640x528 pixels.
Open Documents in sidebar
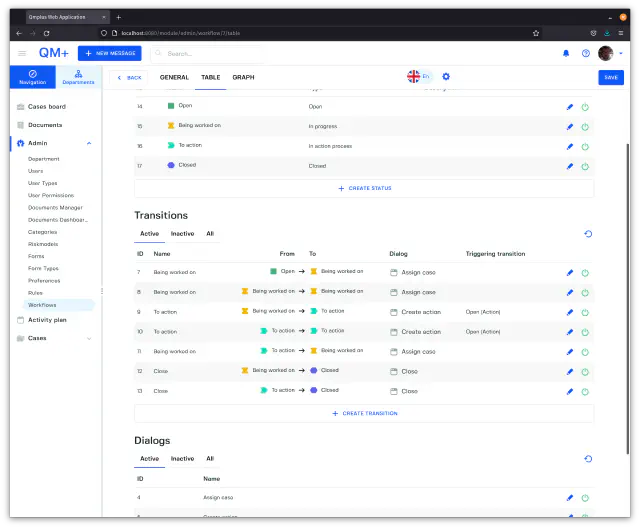[x=45, y=125]
